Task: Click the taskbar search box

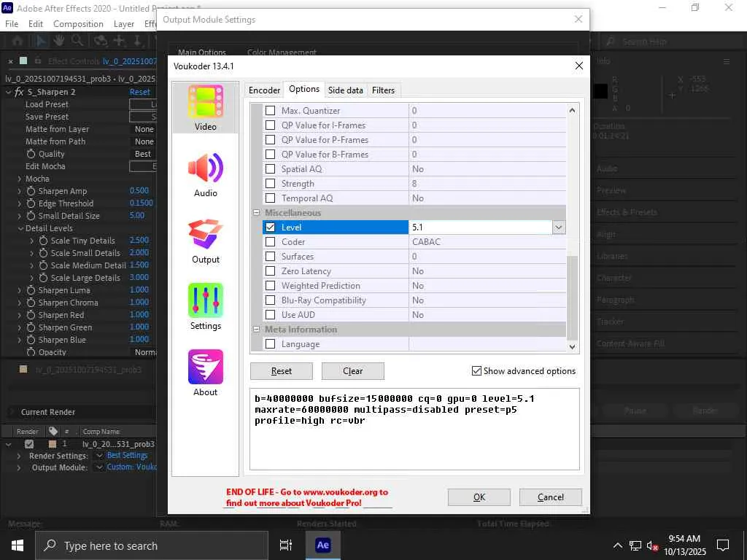Action: (x=152, y=545)
